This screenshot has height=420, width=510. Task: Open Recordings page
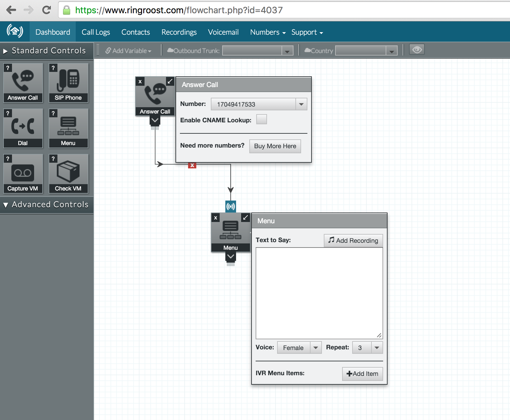pyautogui.click(x=179, y=32)
